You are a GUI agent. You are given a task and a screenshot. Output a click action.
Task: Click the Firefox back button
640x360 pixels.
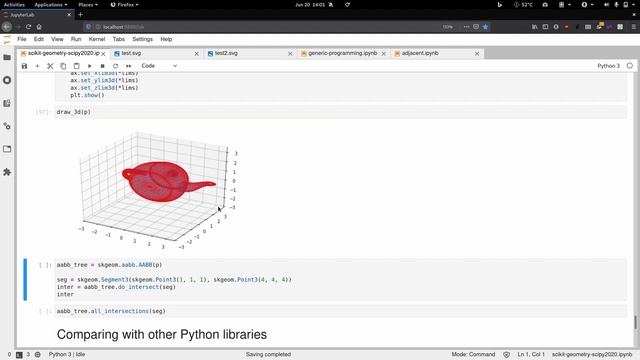point(7,27)
